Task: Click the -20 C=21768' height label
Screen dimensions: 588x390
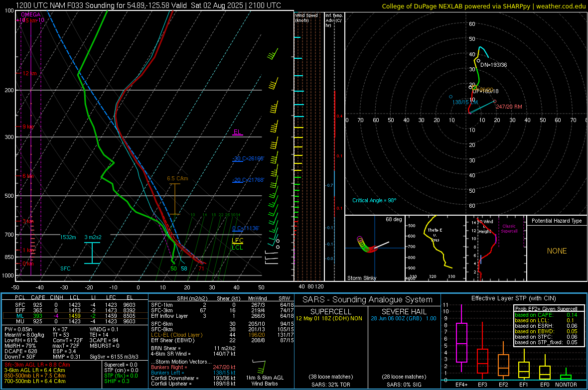Action: pyautogui.click(x=248, y=180)
